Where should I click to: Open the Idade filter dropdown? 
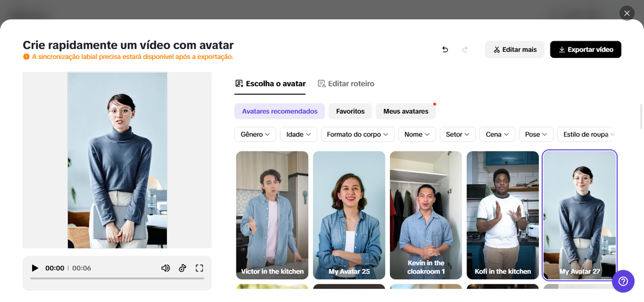click(x=298, y=134)
